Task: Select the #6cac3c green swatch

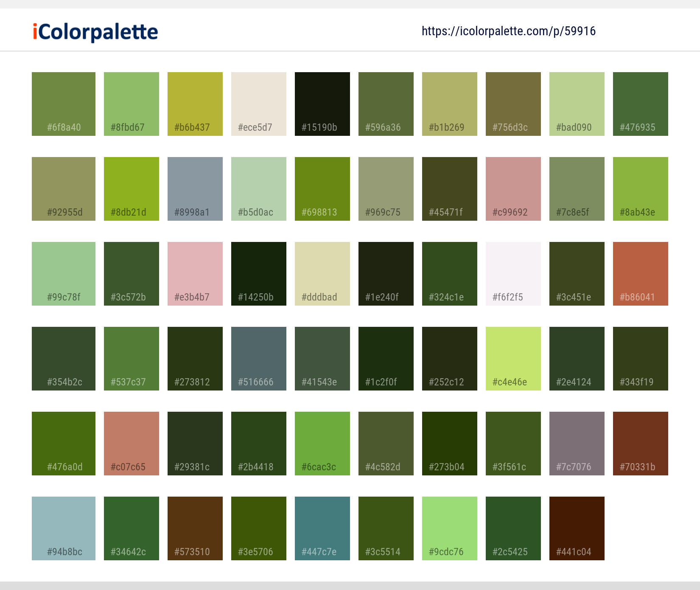Action: pos(322,444)
